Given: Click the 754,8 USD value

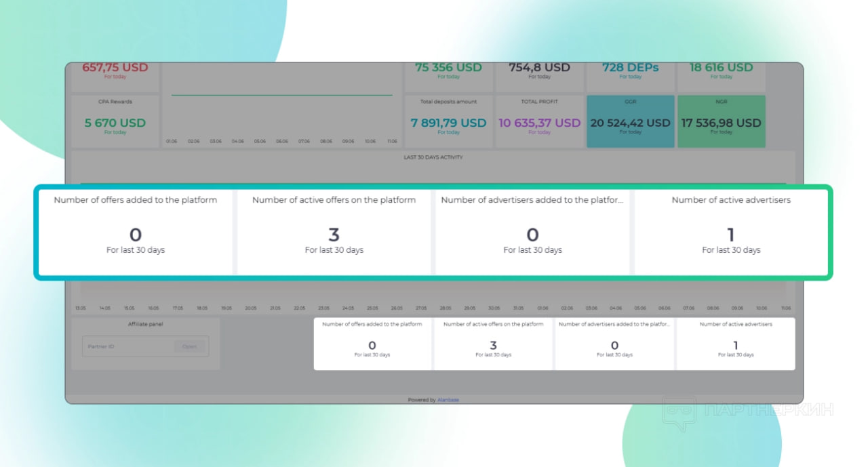Looking at the screenshot, I should tap(540, 68).
